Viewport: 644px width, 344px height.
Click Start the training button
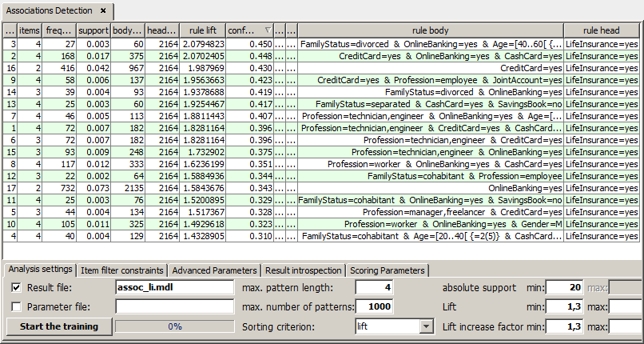(x=59, y=326)
